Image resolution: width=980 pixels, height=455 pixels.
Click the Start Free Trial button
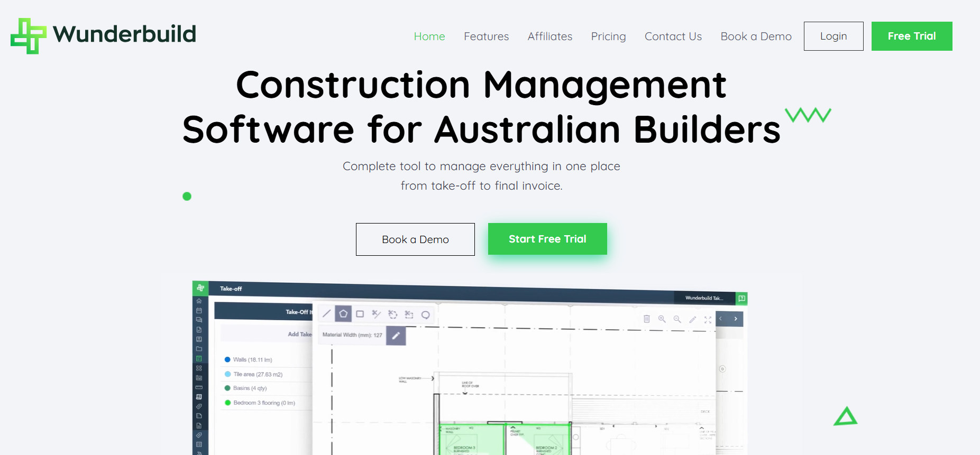pyautogui.click(x=547, y=239)
